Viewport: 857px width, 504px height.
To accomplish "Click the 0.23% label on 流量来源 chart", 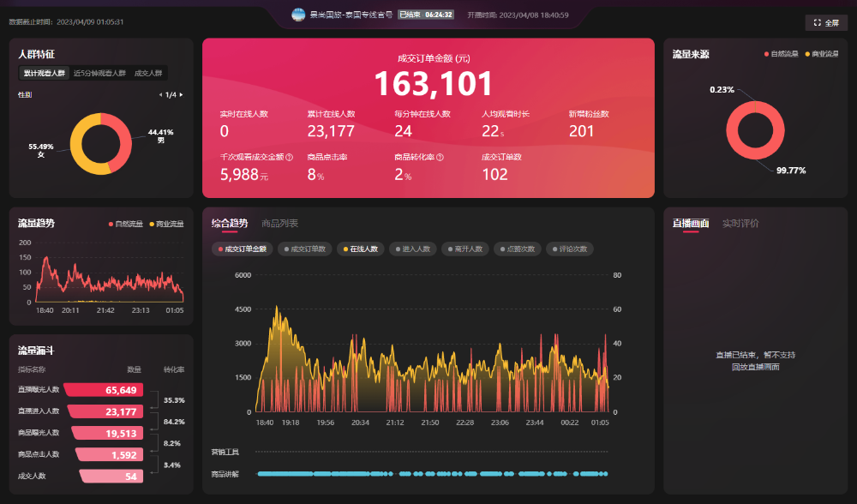I will click(x=722, y=90).
